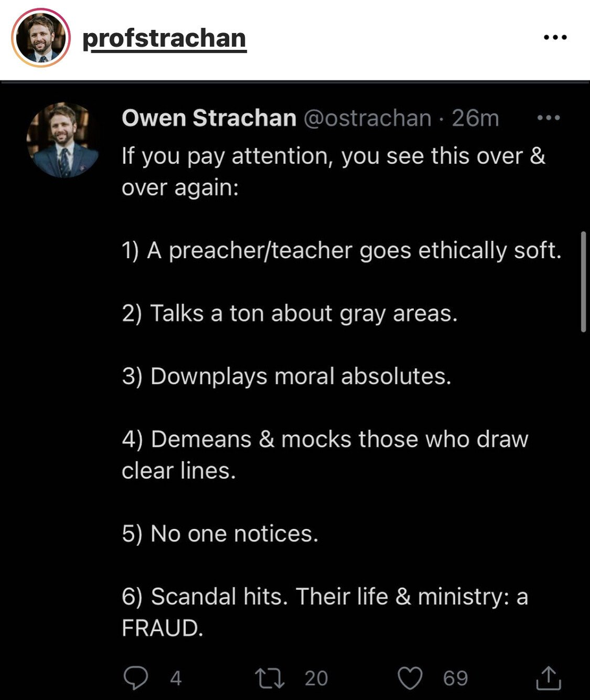
Task: Click the line about preacher/teacher going ethically soft
Action: [341, 251]
